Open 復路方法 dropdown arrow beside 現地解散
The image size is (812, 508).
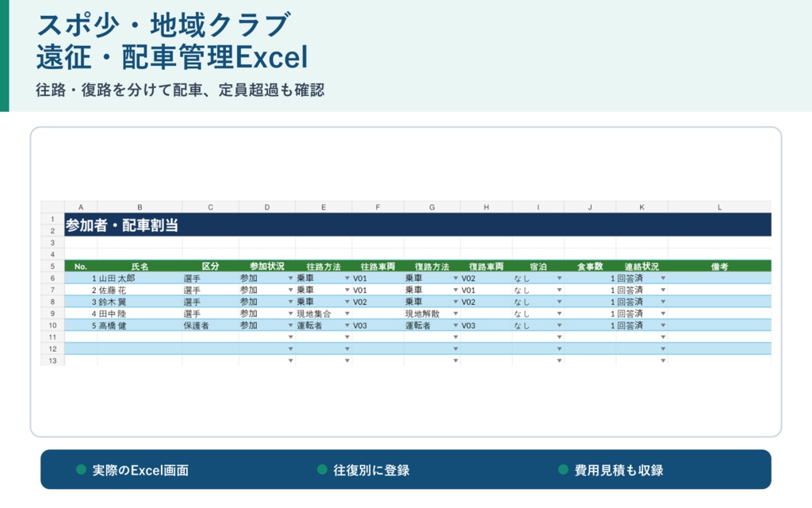456,314
